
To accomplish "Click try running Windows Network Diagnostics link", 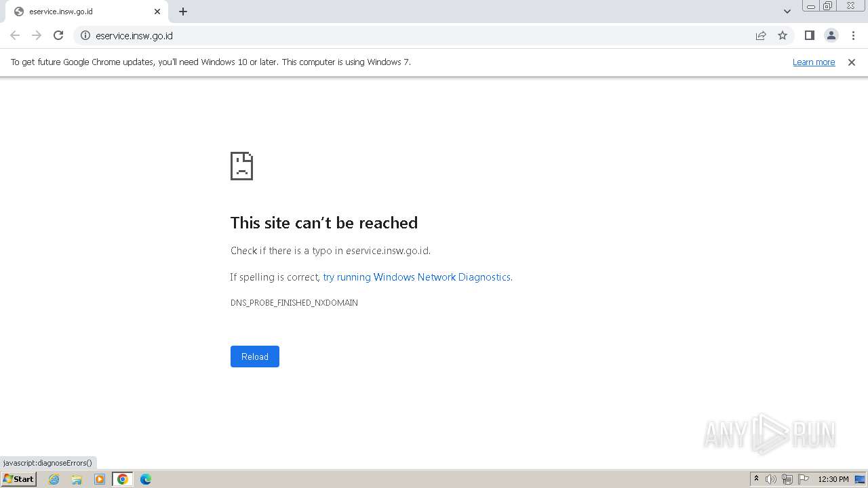I will coord(416,277).
